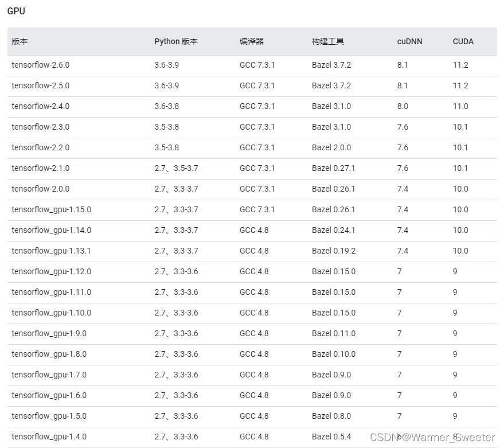This screenshot has height=448, width=504.
Task: Click cuDNN 8.1 in tensorflow-2.6.0 row
Action: 403,65
